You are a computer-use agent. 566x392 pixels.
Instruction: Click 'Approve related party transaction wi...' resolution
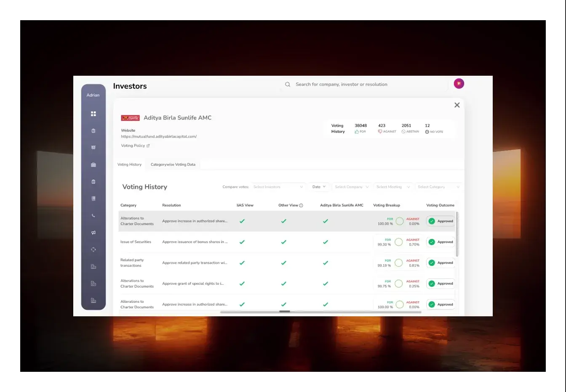click(195, 263)
